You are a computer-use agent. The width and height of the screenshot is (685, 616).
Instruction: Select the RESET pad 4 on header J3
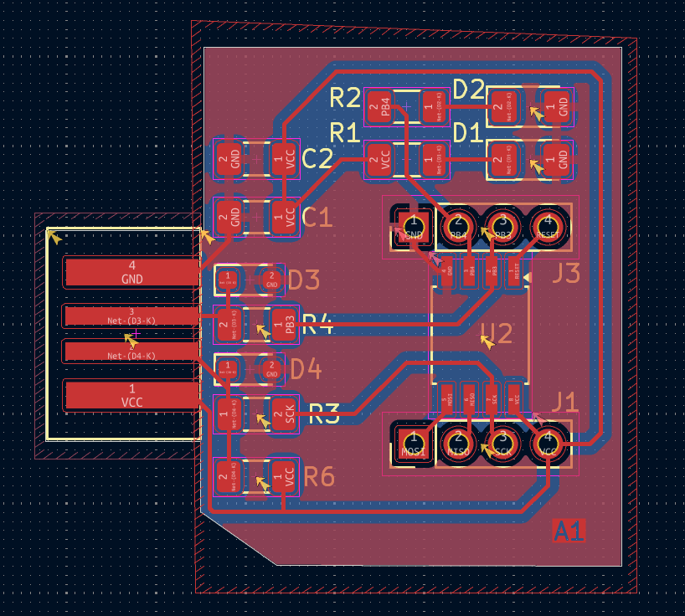(x=548, y=225)
